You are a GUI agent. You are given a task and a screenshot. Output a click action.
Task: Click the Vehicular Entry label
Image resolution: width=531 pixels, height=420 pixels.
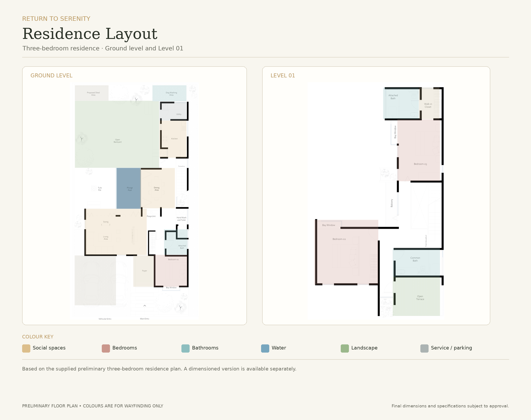click(x=105, y=319)
